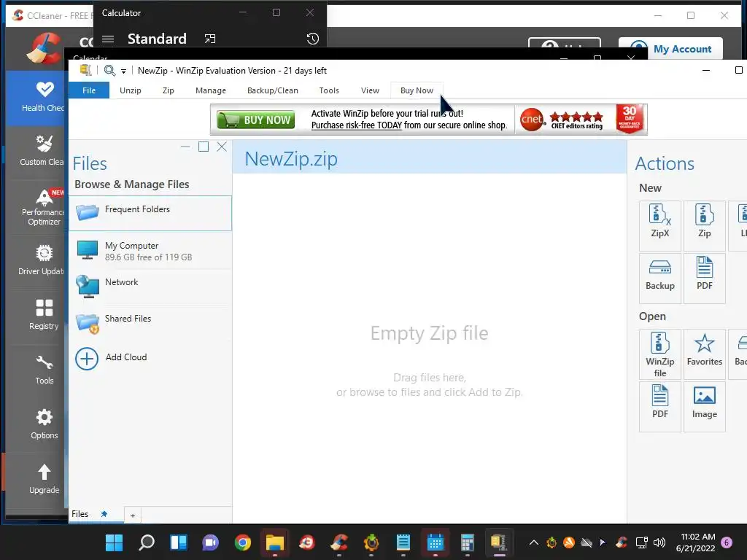
Task: Open the clock showing 11:02 AM
Action: coord(695,542)
